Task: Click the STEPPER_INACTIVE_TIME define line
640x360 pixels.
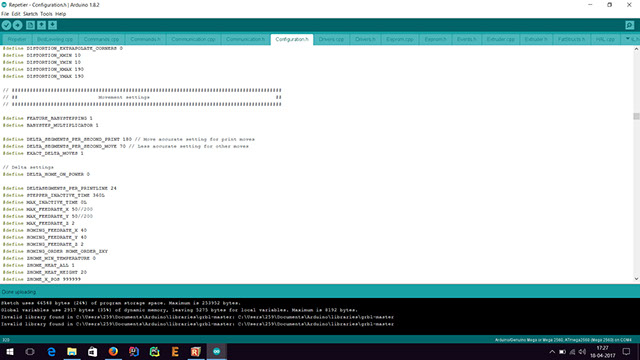Action: tap(53, 196)
